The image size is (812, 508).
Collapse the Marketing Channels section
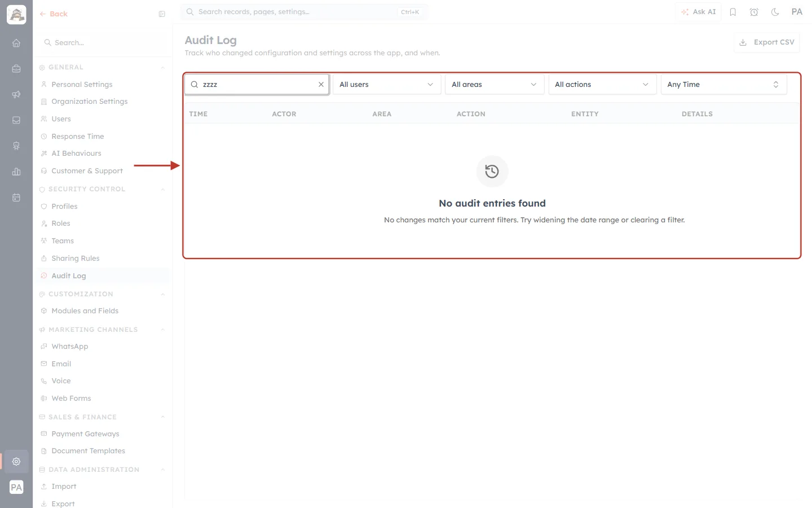(x=163, y=330)
